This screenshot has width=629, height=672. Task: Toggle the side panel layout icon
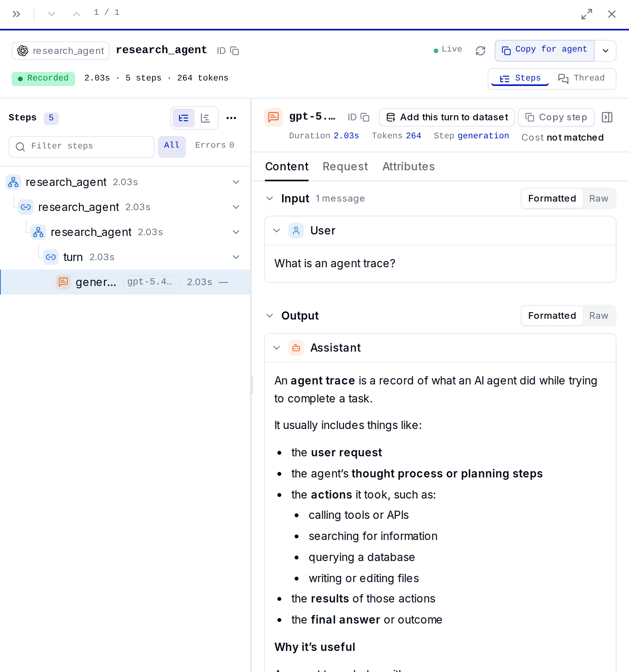tap(607, 117)
